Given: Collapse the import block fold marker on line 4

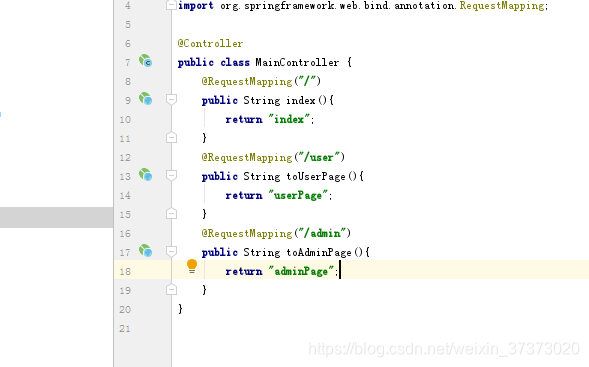Looking at the screenshot, I should click(171, 5).
